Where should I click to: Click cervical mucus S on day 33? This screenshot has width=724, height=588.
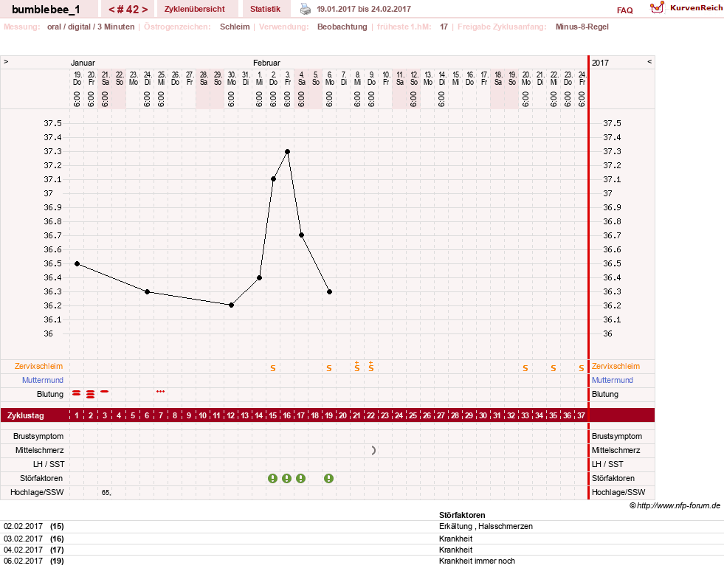pyautogui.click(x=525, y=368)
